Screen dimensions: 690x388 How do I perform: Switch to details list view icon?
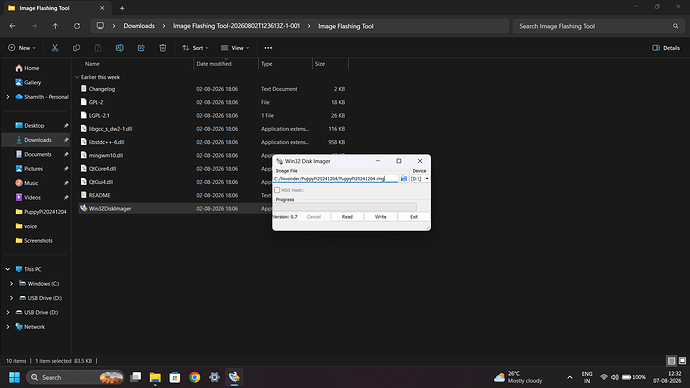click(x=671, y=361)
